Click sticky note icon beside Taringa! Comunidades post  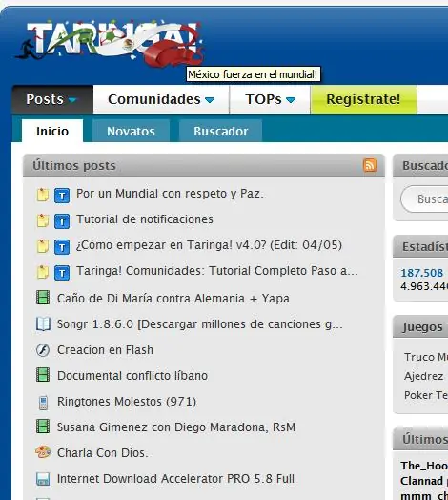pos(43,272)
